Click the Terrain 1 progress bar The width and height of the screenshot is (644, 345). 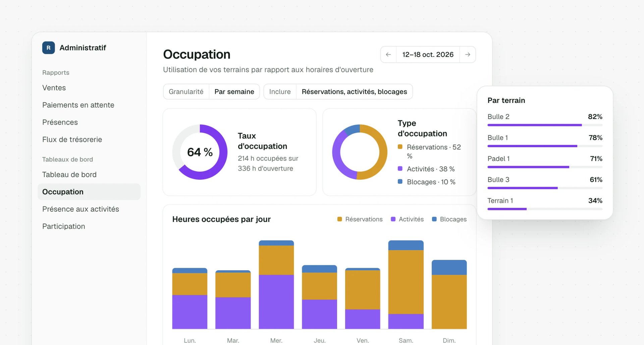pos(545,209)
